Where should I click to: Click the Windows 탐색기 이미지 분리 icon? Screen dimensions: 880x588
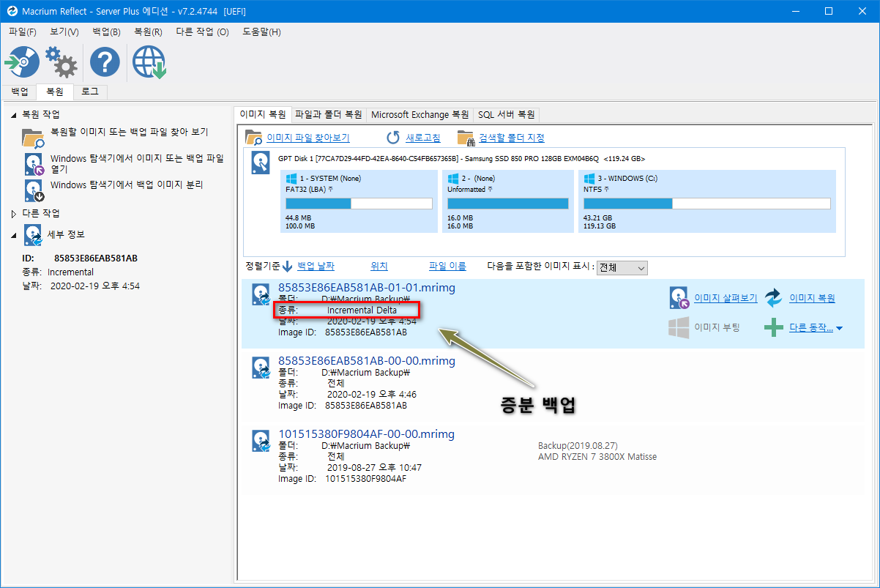(x=34, y=190)
